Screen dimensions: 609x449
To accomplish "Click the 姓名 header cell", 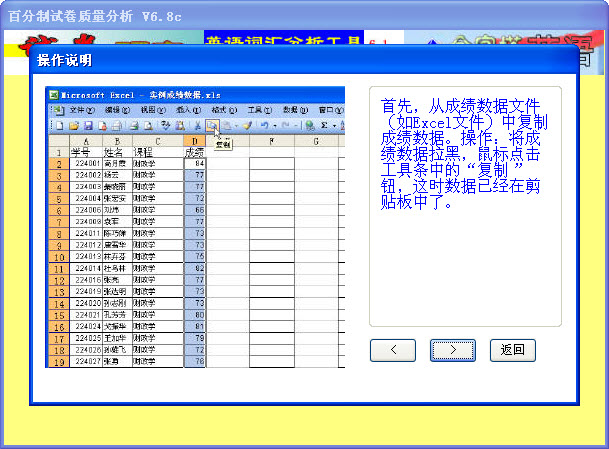I will (117, 152).
